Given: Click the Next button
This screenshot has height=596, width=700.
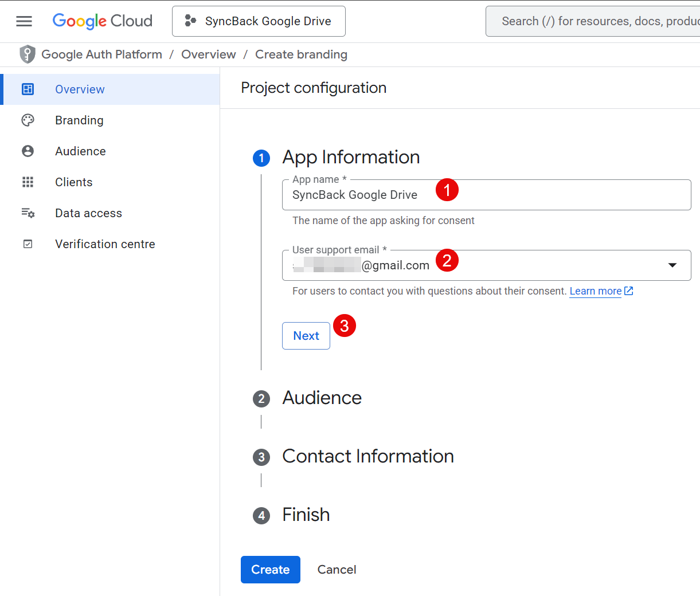Looking at the screenshot, I should [306, 336].
